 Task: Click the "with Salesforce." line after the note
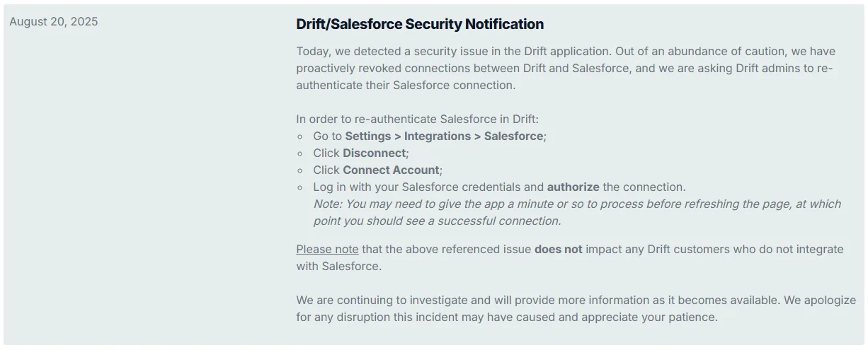[x=338, y=267]
